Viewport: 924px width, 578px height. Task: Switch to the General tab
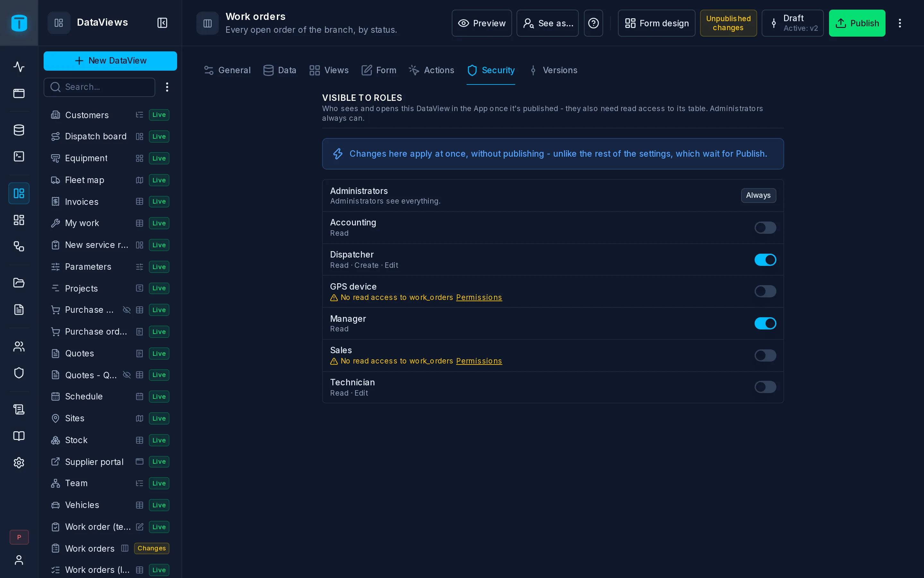[227, 70]
